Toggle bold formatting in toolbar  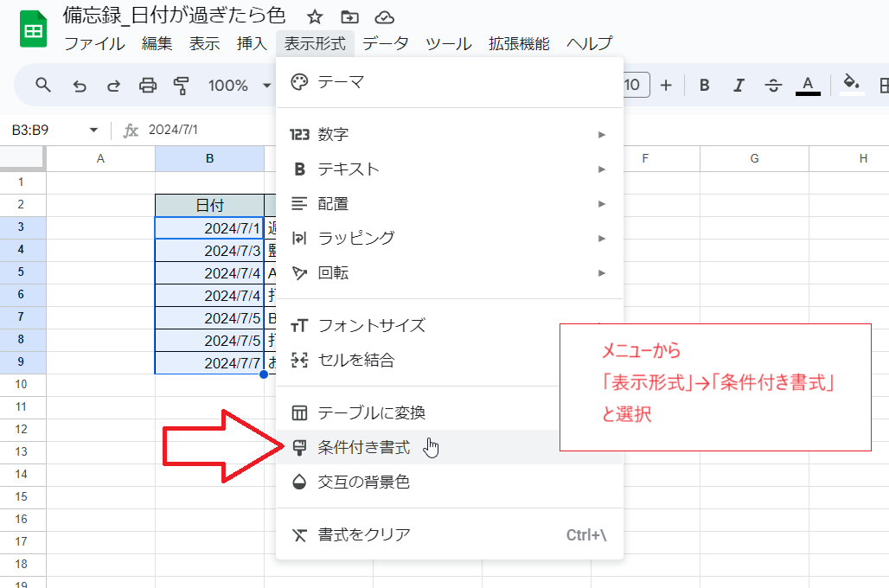pyautogui.click(x=705, y=85)
